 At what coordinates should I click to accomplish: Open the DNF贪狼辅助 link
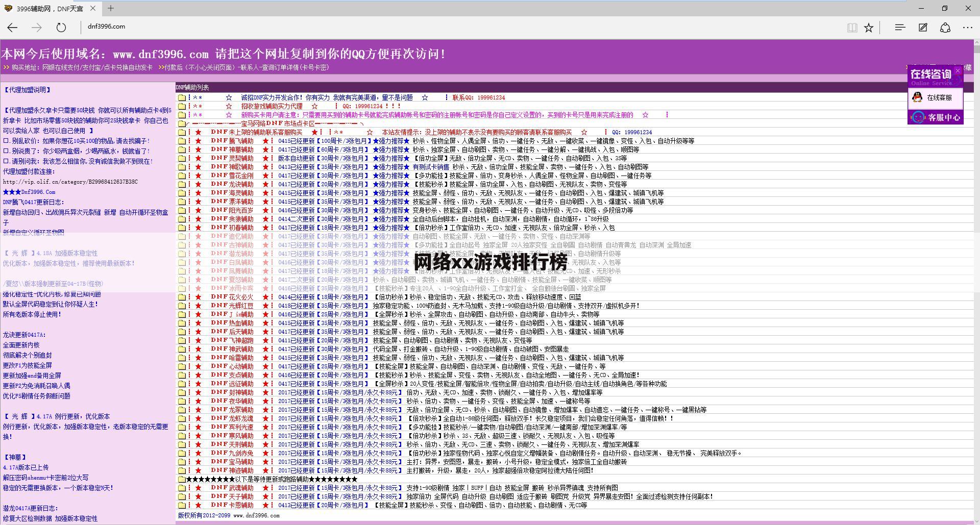[232, 219]
